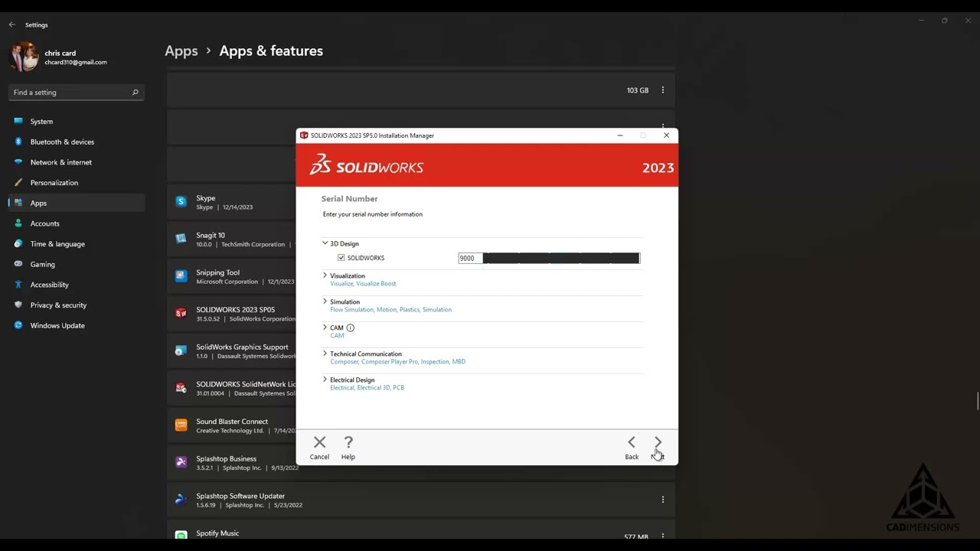Minimize the Installation Manager window
Screen dimensions: 980x551
tap(620, 135)
